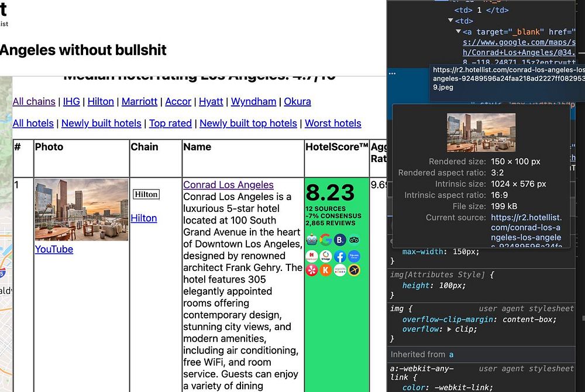Click the 'overflow-clip-margin' CSS property

pos(448,319)
